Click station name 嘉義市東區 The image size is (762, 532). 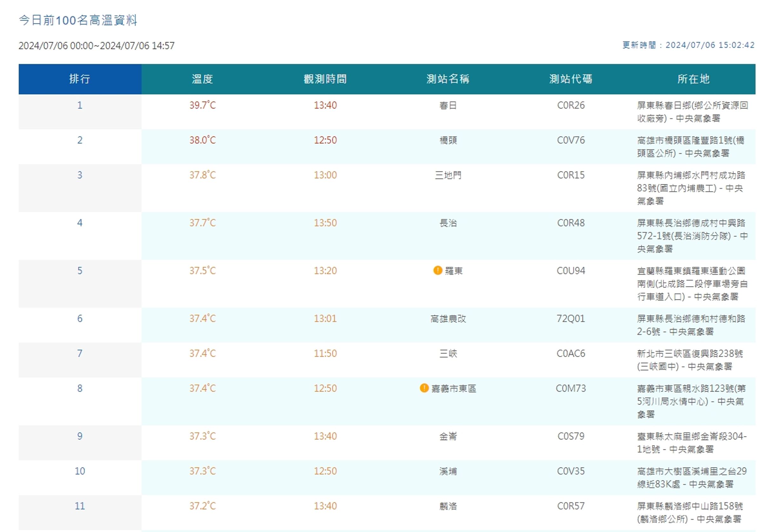[x=454, y=388]
